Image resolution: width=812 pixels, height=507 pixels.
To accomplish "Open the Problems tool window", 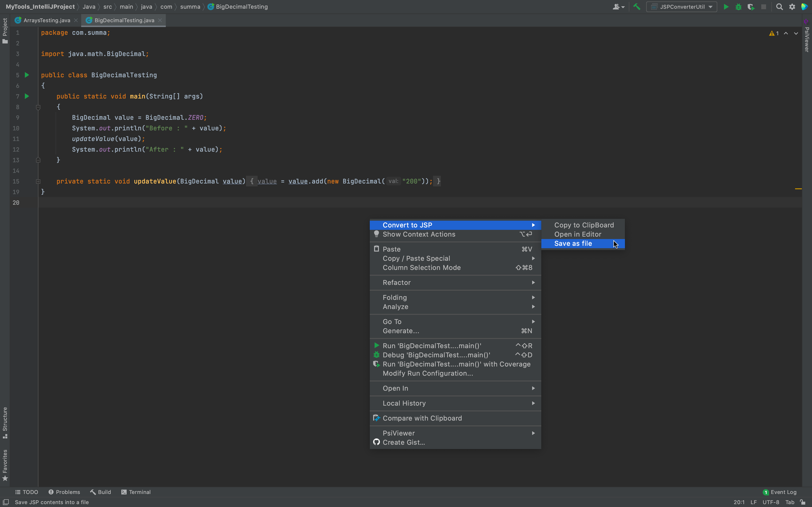I will coord(64,492).
